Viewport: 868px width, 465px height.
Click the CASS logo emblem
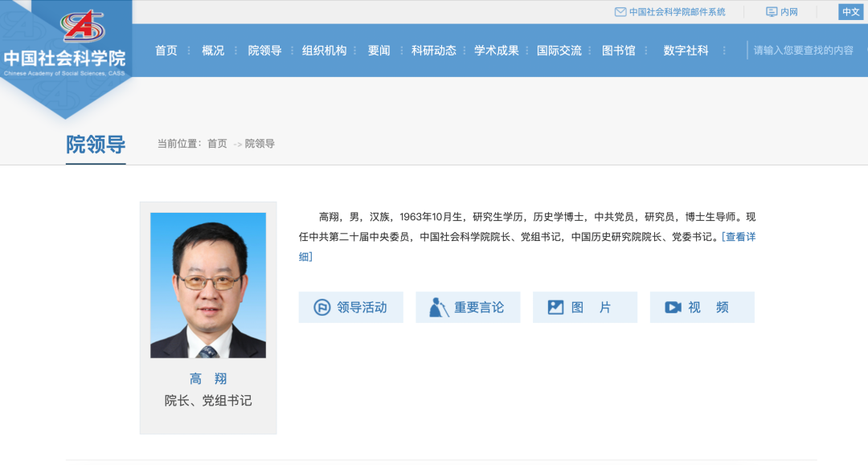[83, 26]
